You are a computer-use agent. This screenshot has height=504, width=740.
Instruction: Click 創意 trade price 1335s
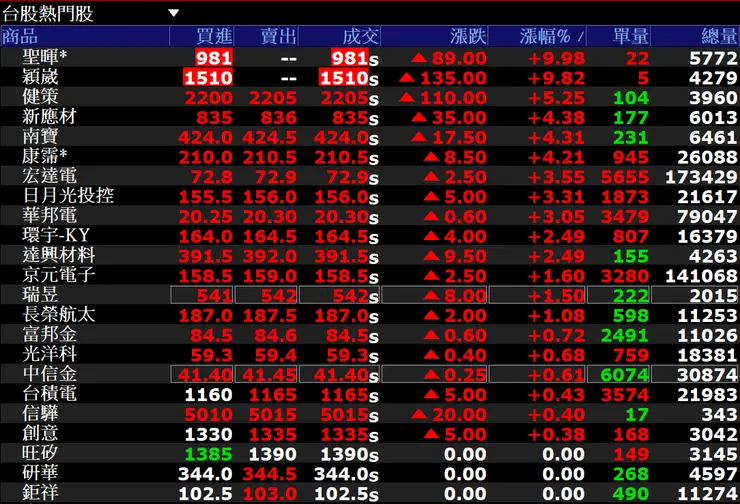click(349, 435)
